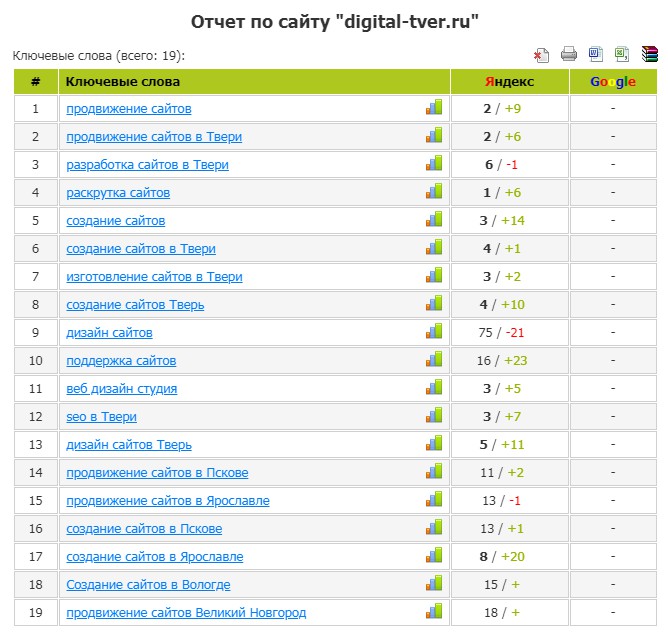Open chart icon for 'разработка сайтов в Твери'
Image resolution: width=668 pixels, height=636 pixels.
[434, 164]
